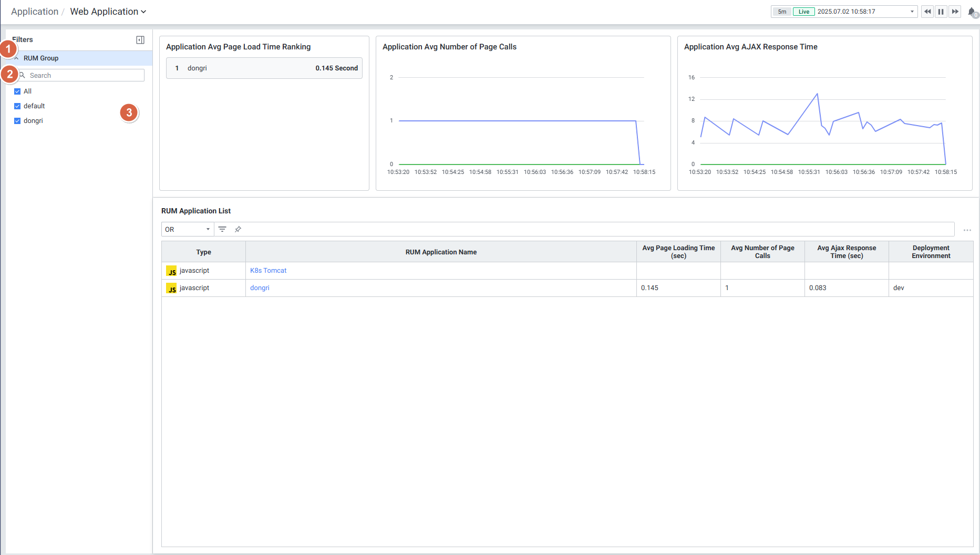Pause the live data refresh
Viewport: 980px width, 555px height.
click(941, 12)
